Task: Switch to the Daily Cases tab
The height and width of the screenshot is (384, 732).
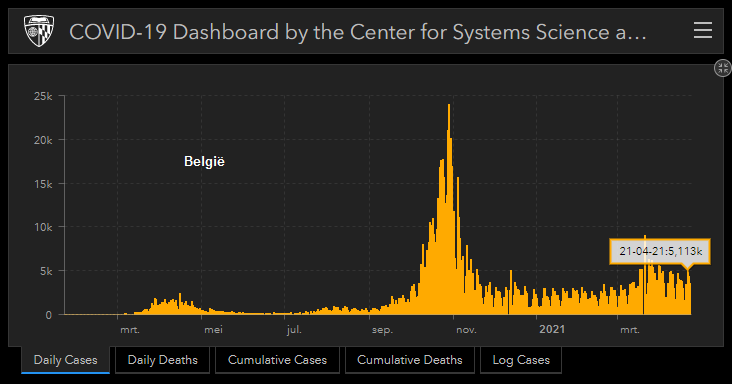Action: click(65, 360)
